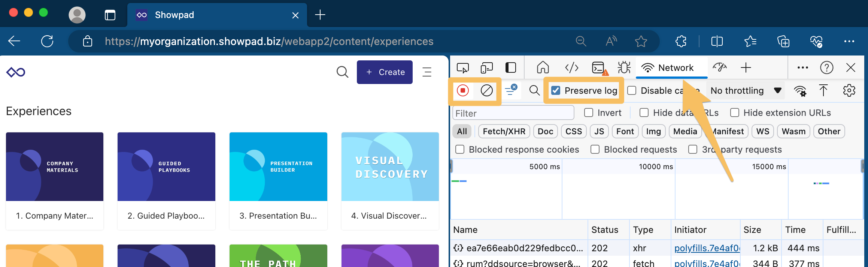868x267 pixels.
Task: Open the Collections panel
Action: [x=783, y=41]
